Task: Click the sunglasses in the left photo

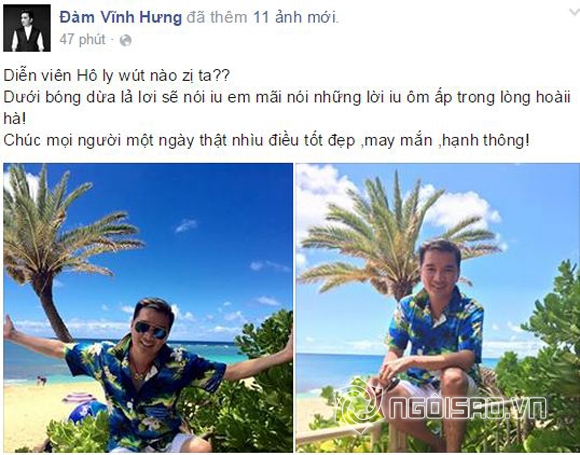Action: [x=151, y=329]
